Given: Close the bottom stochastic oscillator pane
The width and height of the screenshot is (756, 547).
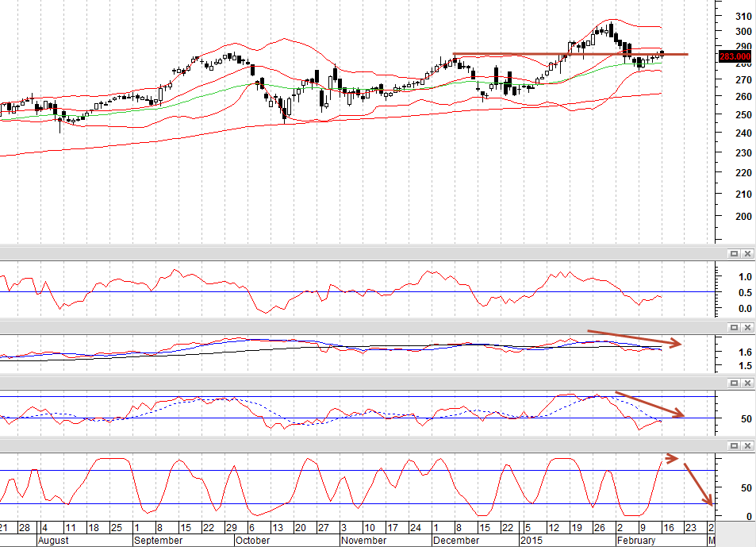Looking at the screenshot, I should tap(747, 445).
